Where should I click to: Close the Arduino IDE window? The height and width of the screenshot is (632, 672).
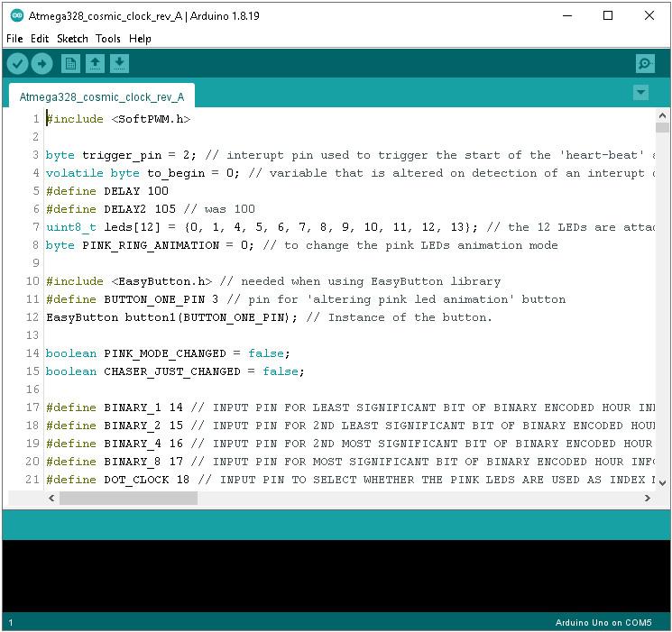(x=649, y=16)
